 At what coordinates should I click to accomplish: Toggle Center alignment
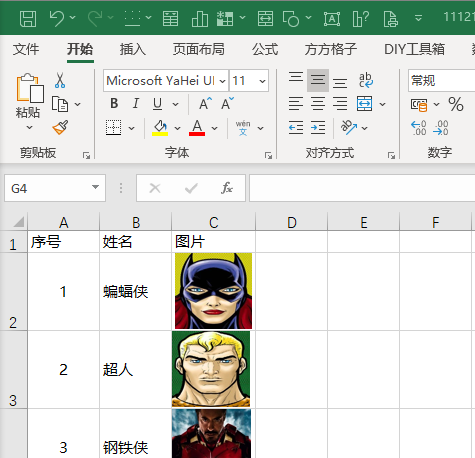(x=318, y=104)
